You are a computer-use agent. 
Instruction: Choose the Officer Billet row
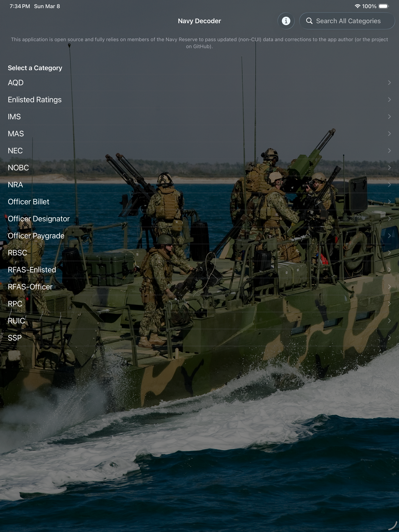(199, 202)
